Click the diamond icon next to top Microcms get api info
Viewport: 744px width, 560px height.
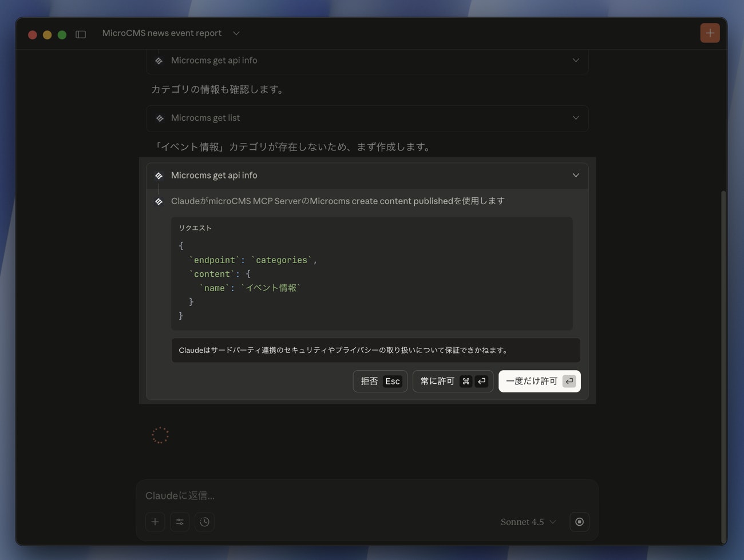pyautogui.click(x=160, y=60)
